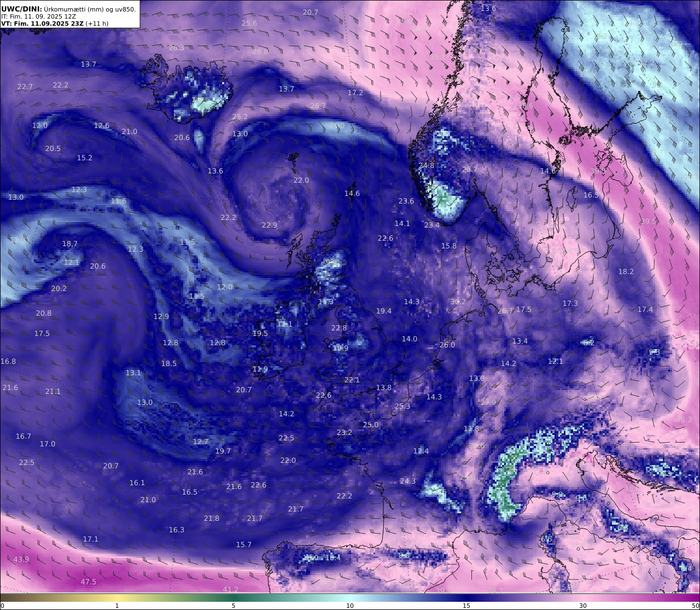700x610 pixels.
Task: Select the 13.8 value on the map
Action: pyautogui.click(x=384, y=387)
